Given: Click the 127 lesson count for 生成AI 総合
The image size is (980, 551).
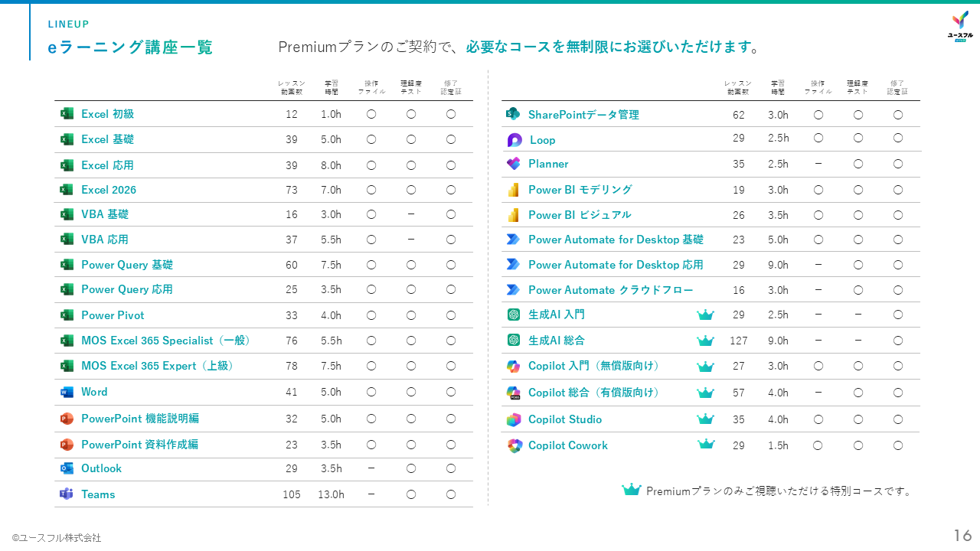Looking at the screenshot, I should coord(738,341).
